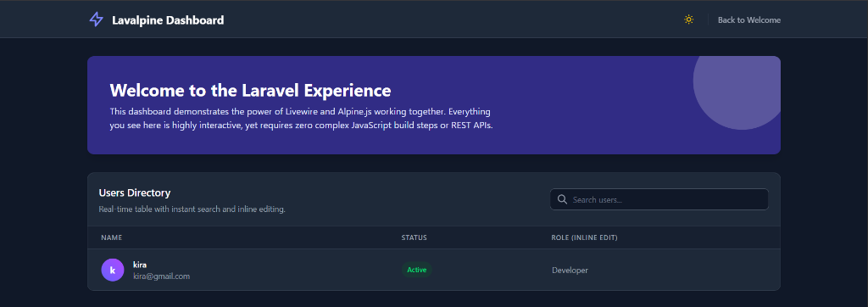
Task: Focus the Search users input field
Action: pyautogui.click(x=659, y=199)
